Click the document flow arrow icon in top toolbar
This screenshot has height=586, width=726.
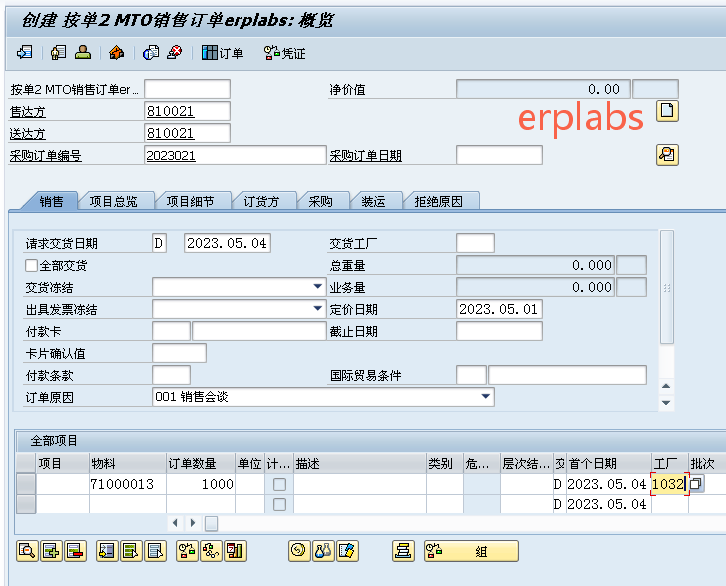(x=25, y=52)
